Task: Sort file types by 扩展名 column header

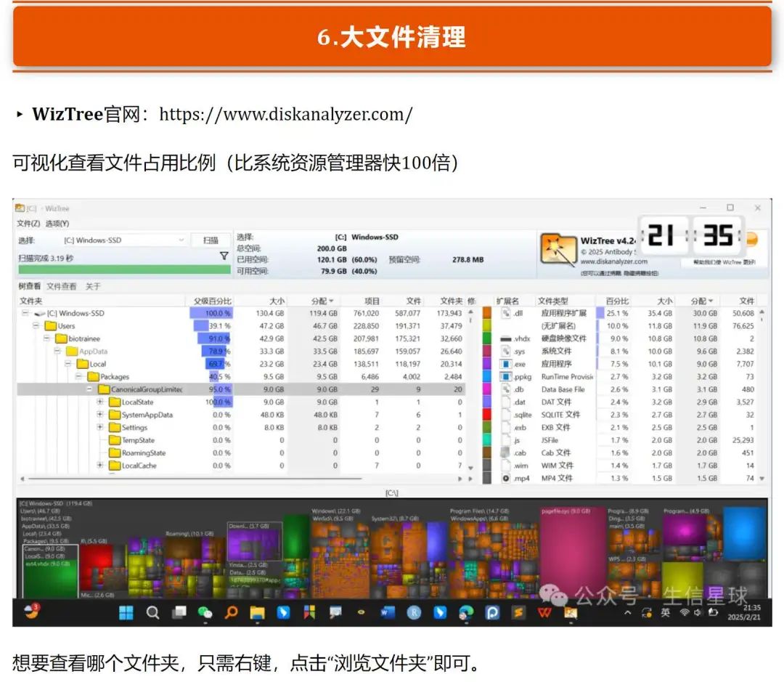Action: pos(507,301)
